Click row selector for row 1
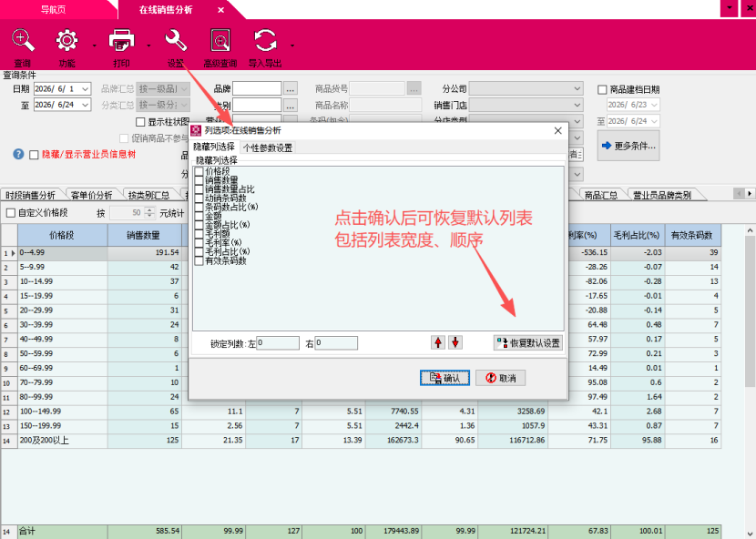Viewport: 756px width, 539px height. click(9, 252)
